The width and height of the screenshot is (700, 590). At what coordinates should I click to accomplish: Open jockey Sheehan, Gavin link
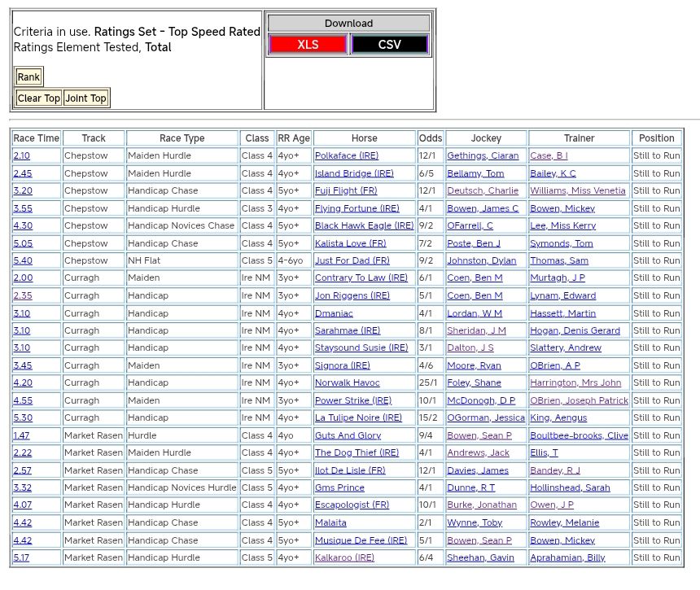pos(480,558)
